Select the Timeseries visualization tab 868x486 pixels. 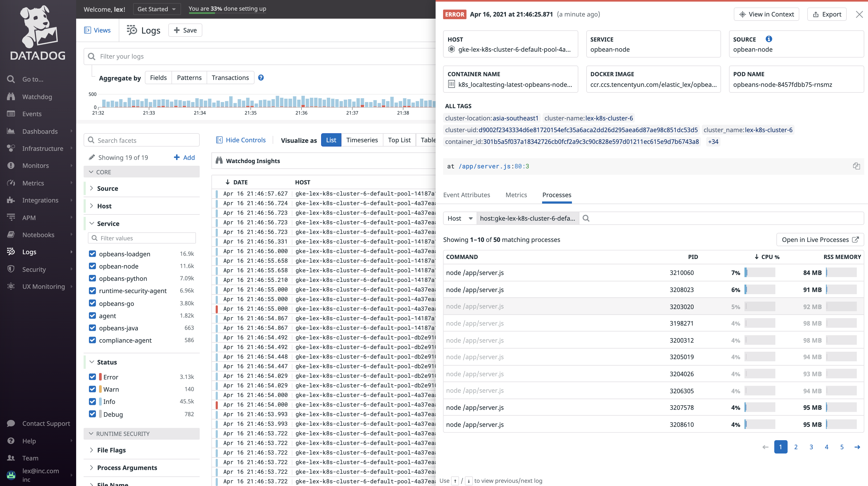pos(362,140)
